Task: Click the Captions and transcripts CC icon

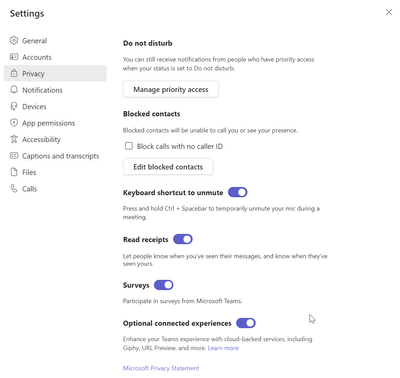Action: coord(14,155)
